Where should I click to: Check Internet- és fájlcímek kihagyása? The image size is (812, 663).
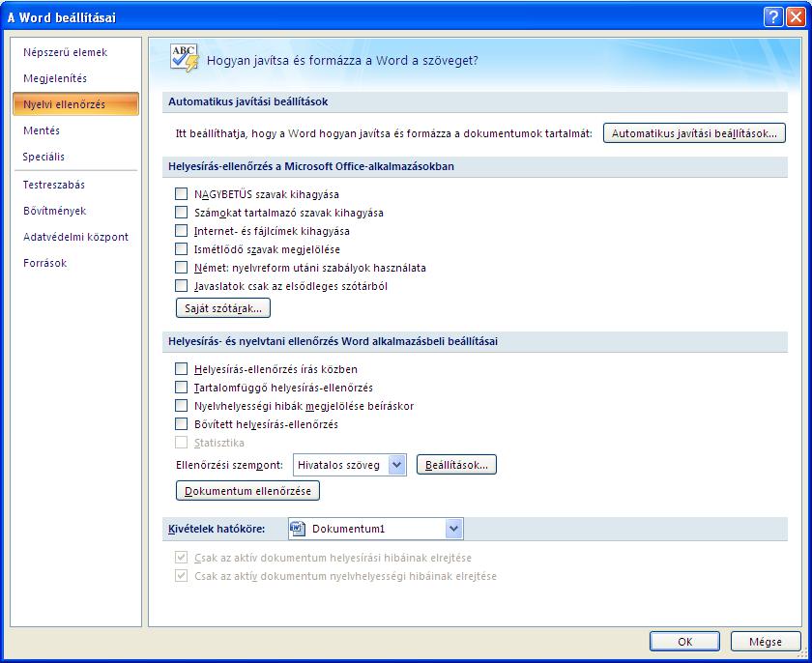[x=182, y=231]
